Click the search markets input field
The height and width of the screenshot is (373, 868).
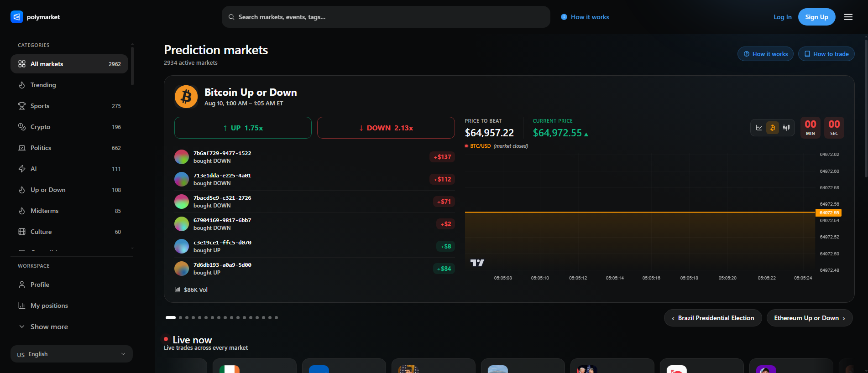(386, 17)
